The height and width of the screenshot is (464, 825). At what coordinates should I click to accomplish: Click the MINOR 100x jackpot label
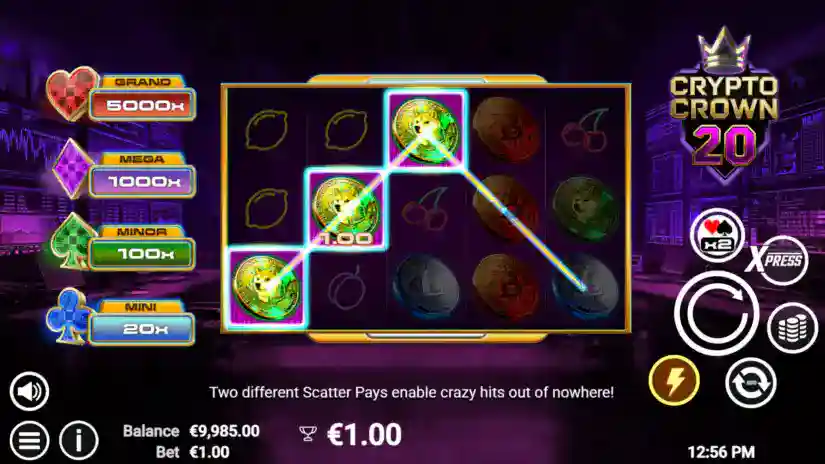(142, 247)
